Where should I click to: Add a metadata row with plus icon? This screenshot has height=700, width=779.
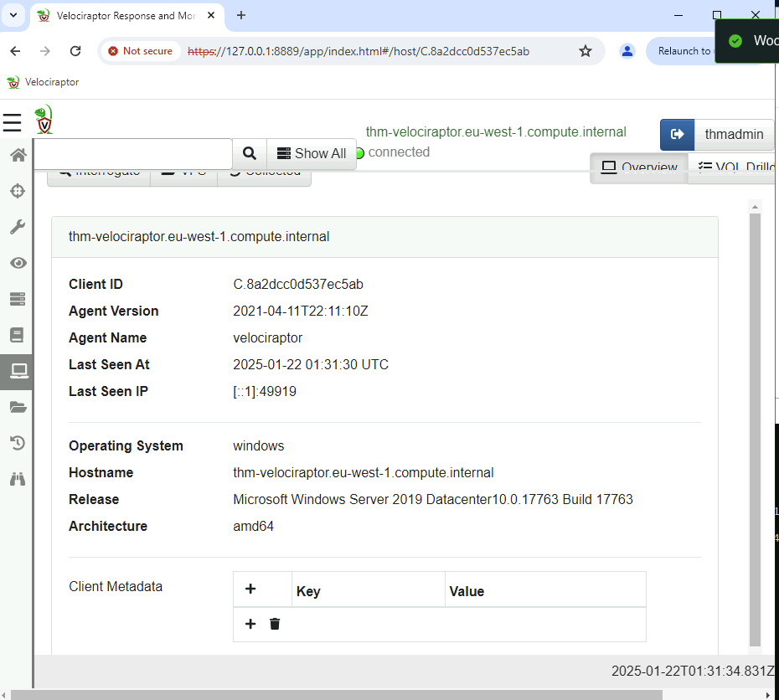[x=250, y=624]
